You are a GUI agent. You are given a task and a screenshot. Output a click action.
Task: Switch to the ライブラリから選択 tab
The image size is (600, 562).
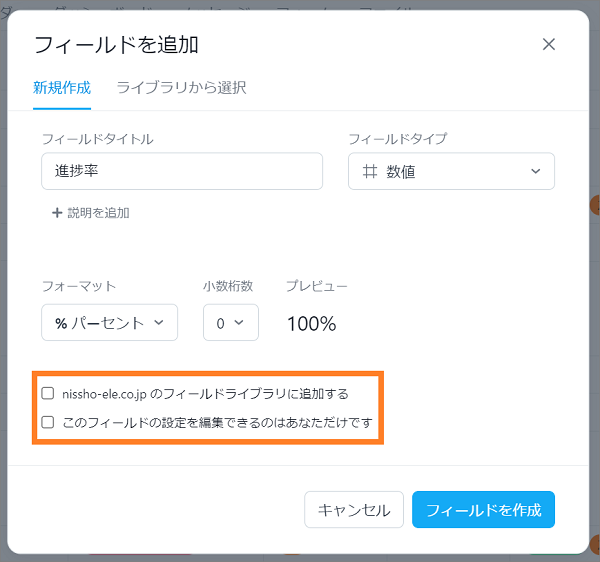pos(181,88)
